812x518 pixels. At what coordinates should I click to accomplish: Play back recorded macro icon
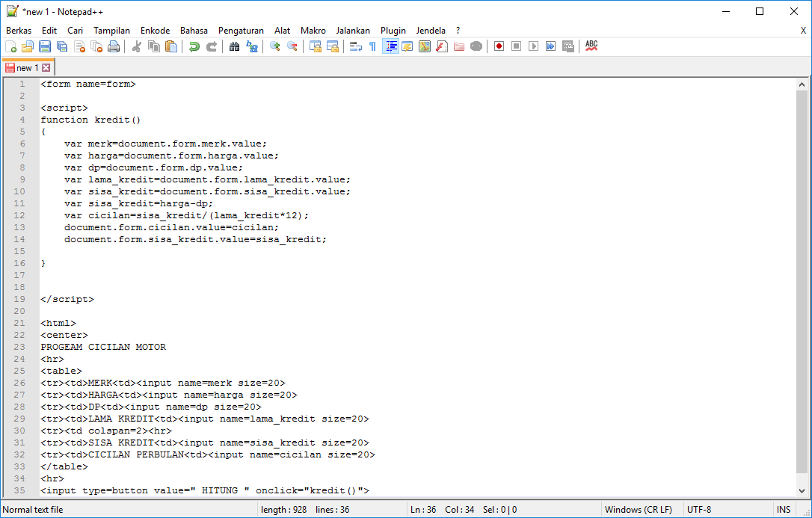(533, 46)
